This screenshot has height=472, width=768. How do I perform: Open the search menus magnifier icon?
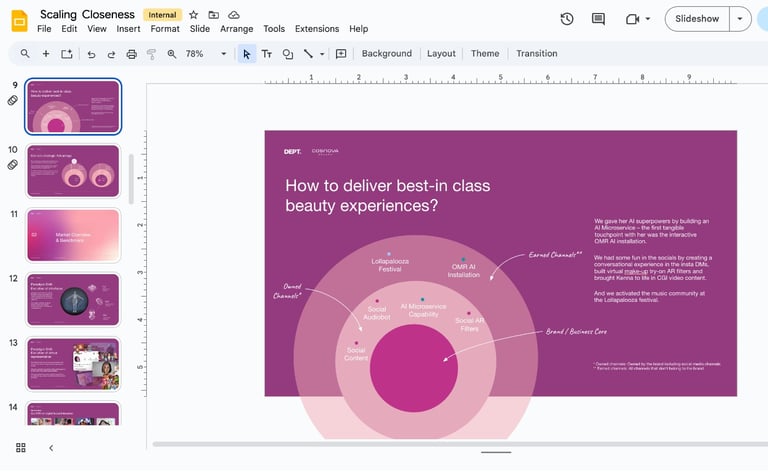[24, 53]
